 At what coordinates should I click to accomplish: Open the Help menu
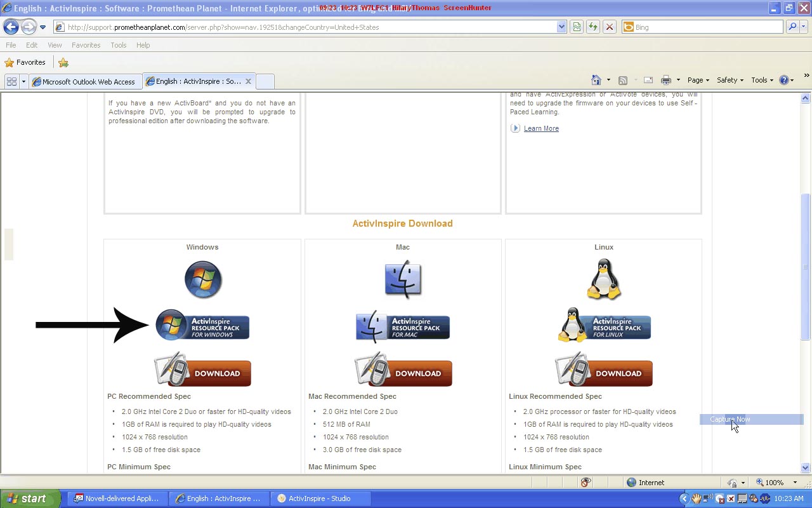(x=143, y=45)
